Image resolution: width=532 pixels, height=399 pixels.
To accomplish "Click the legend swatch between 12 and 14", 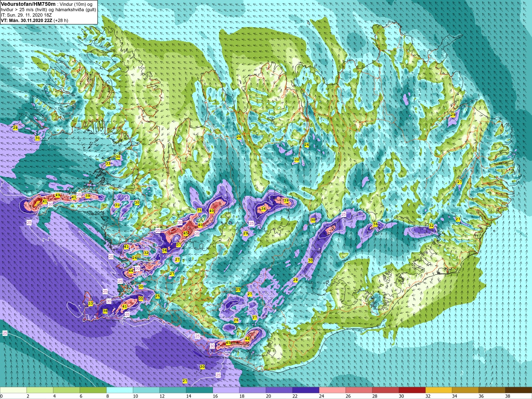I will click(173, 390).
